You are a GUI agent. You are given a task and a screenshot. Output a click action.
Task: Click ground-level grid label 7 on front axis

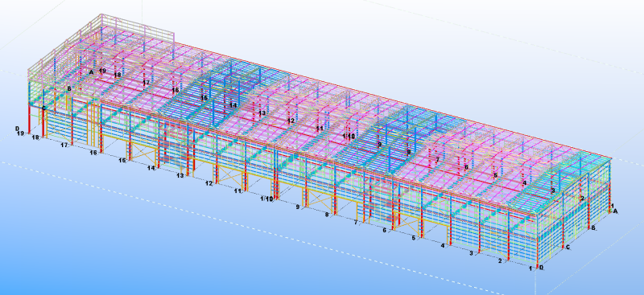pyautogui.click(x=356, y=223)
